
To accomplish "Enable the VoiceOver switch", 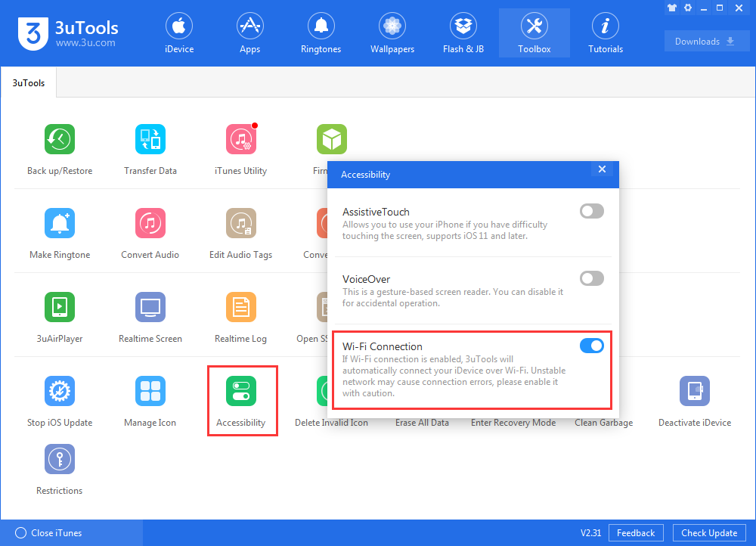I will click(592, 278).
